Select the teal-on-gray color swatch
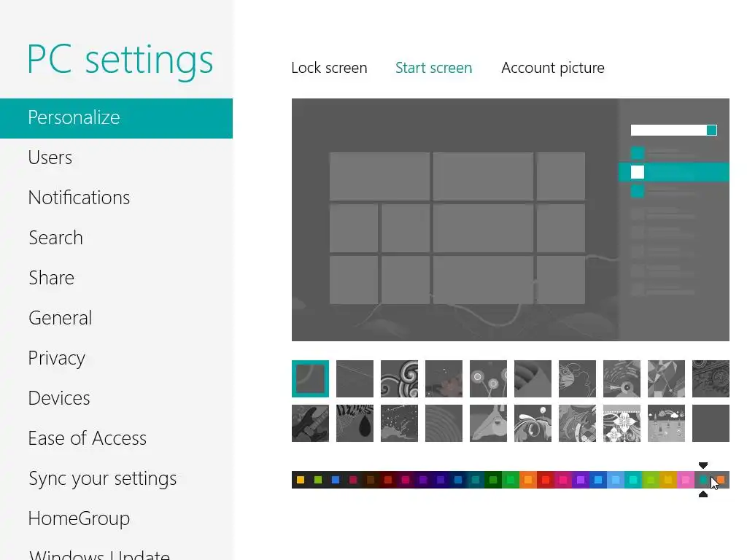Image resolution: width=747 pixels, height=560 pixels. [703, 480]
